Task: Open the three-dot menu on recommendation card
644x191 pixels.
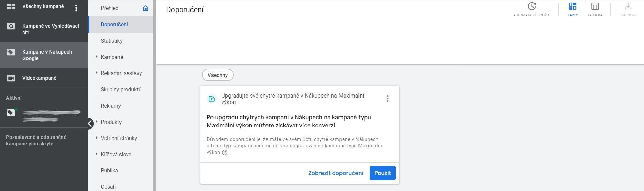Action: point(387,99)
